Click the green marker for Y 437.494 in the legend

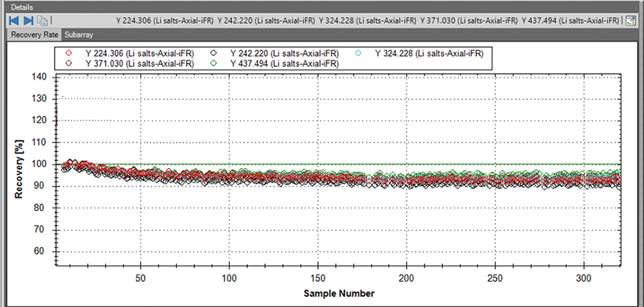coord(213,63)
